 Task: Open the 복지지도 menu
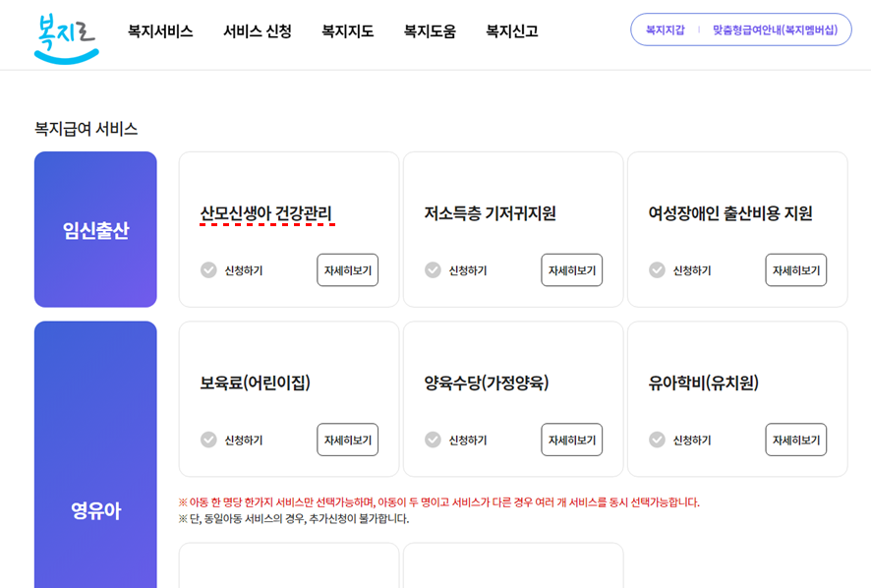348,31
